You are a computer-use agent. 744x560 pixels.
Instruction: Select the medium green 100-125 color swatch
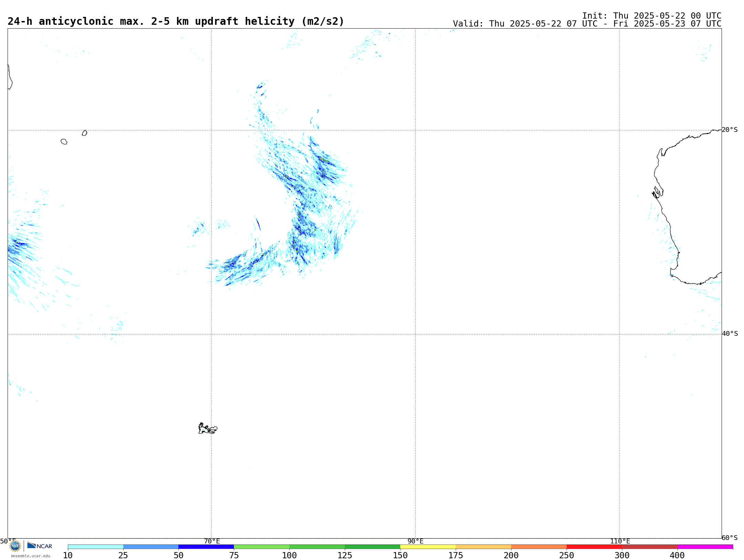317,547
